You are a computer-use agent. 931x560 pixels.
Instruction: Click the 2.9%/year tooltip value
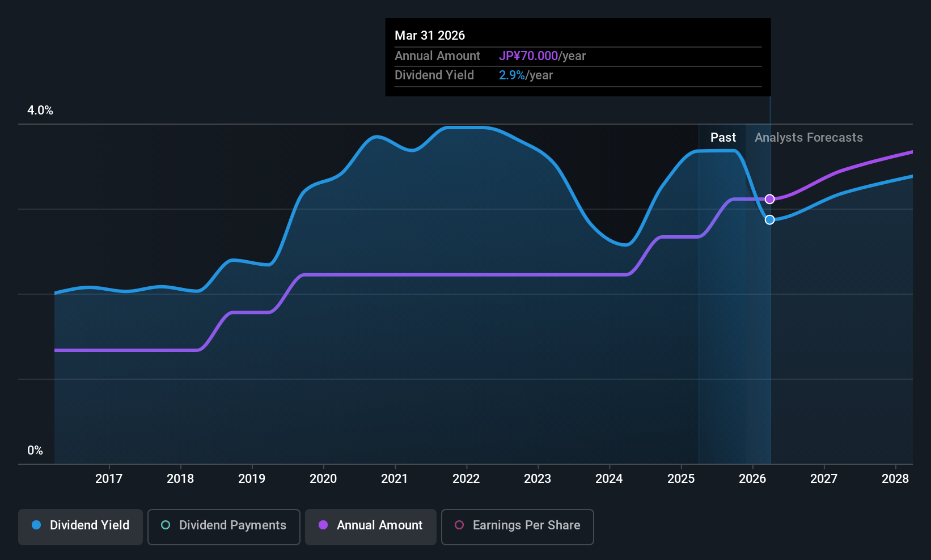526,75
